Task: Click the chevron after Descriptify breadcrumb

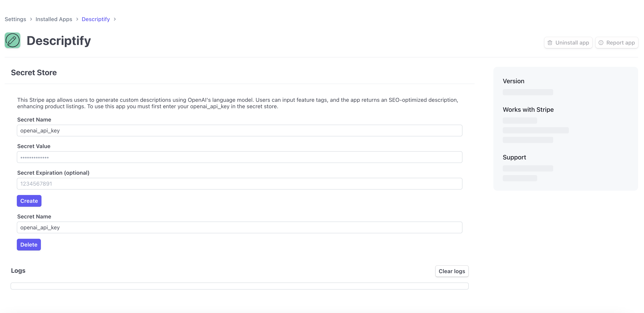Action: [x=115, y=19]
